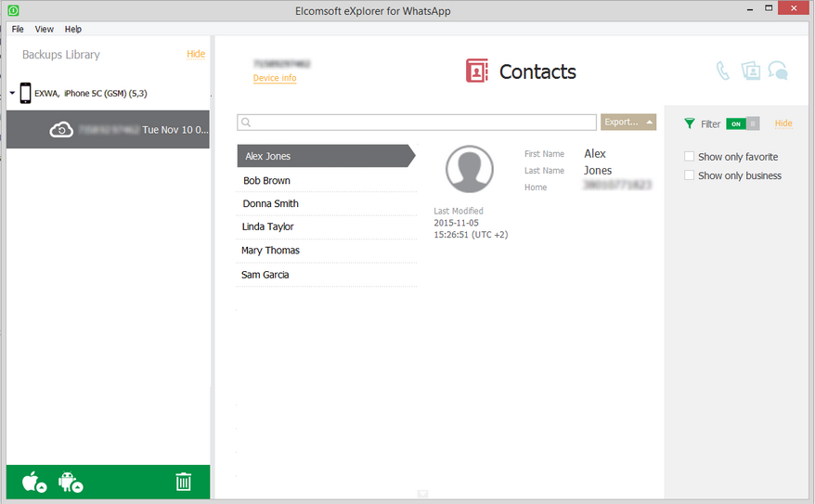Open the File menu
The width and height of the screenshot is (815, 504).
18,29
